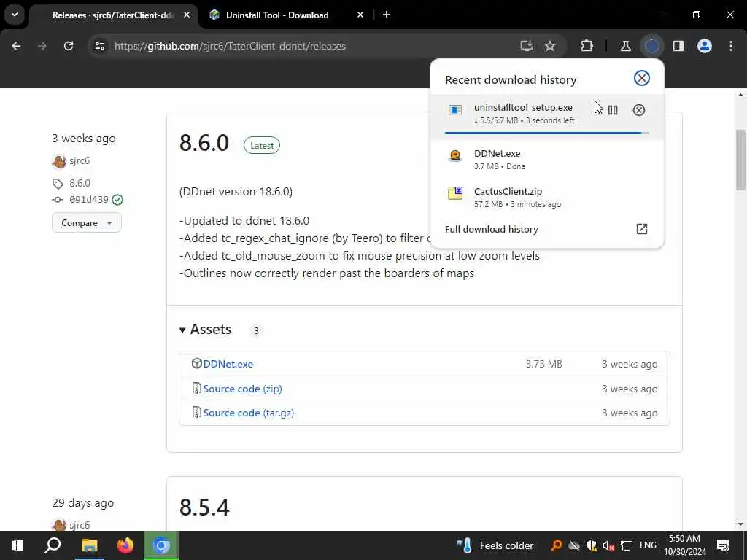Open Windows taskbar search
This screenshot has height=560, width=747.
point(53,545)
